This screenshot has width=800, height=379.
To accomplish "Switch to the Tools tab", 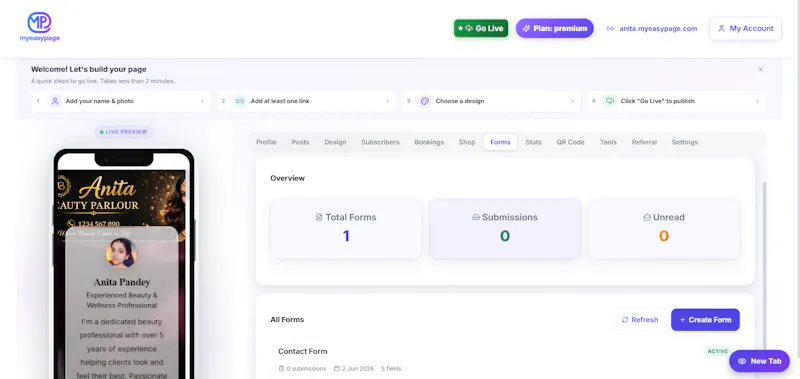I will [608, 142].
